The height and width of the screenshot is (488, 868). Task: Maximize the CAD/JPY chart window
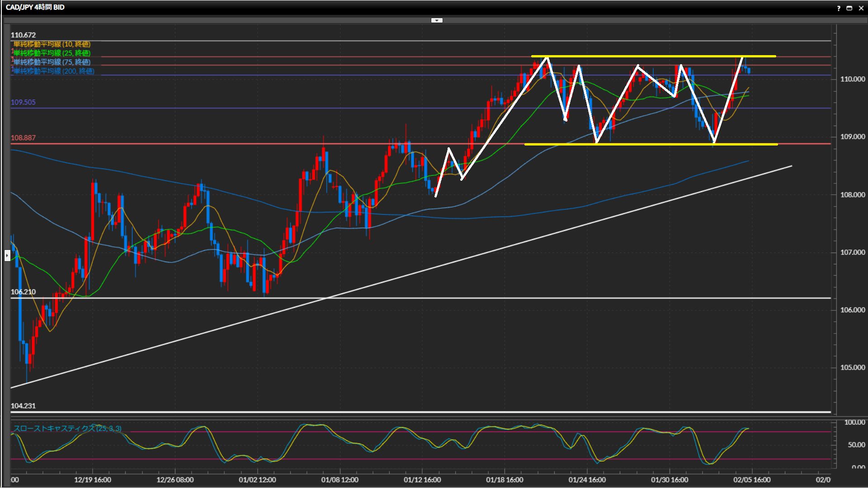[849, 8]
